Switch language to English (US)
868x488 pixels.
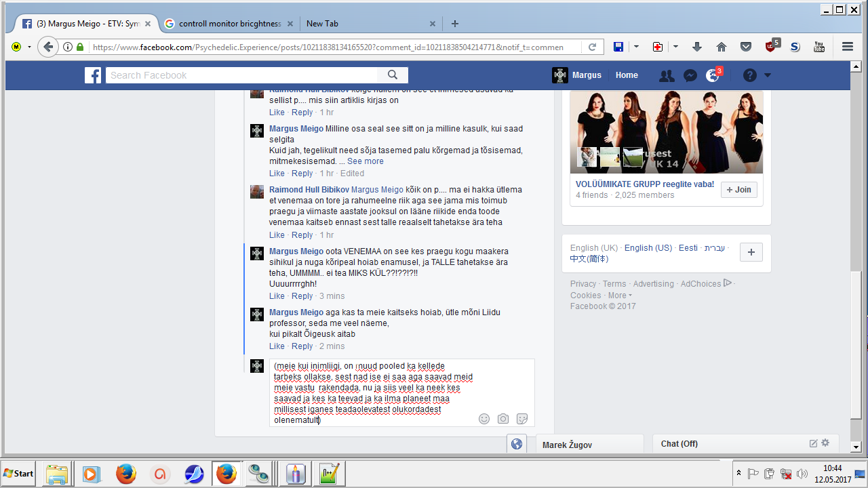(x=648, y=248)
